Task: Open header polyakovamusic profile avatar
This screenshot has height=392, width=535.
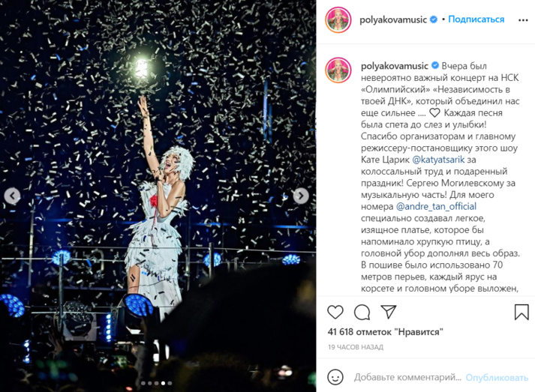Action: (338, 19)
